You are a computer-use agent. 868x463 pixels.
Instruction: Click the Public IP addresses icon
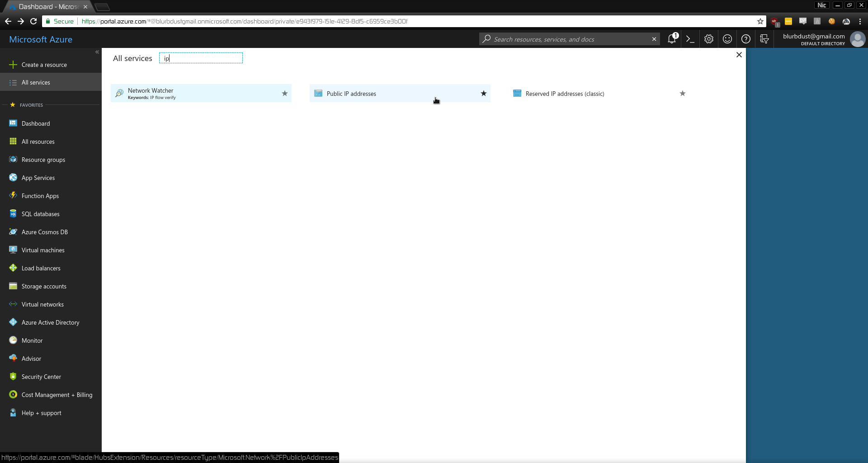click(x=318, y=93)
